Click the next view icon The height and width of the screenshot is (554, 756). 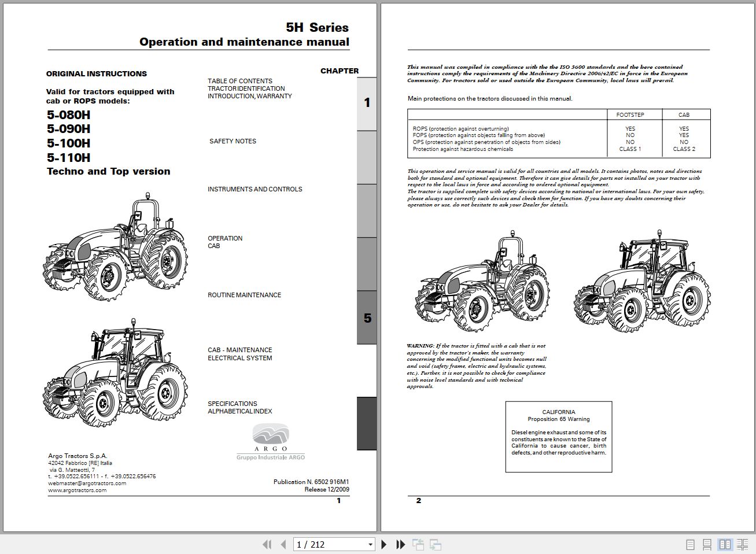[436, 544]
